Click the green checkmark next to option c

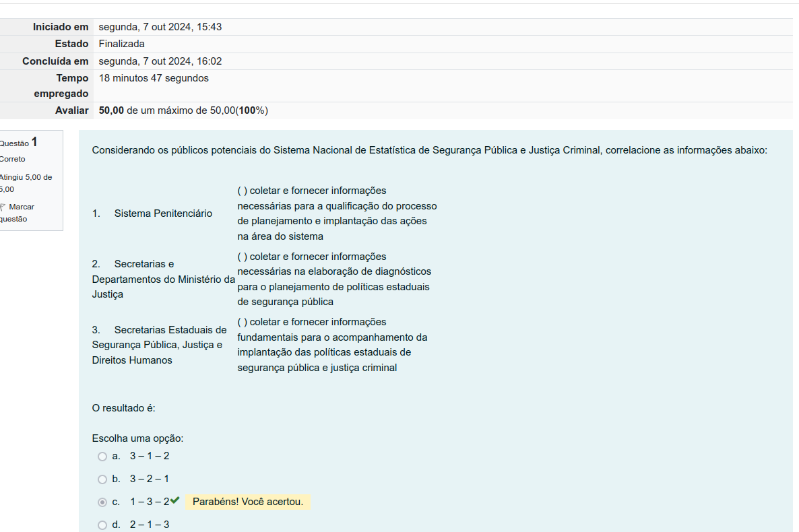coord(175,500)
